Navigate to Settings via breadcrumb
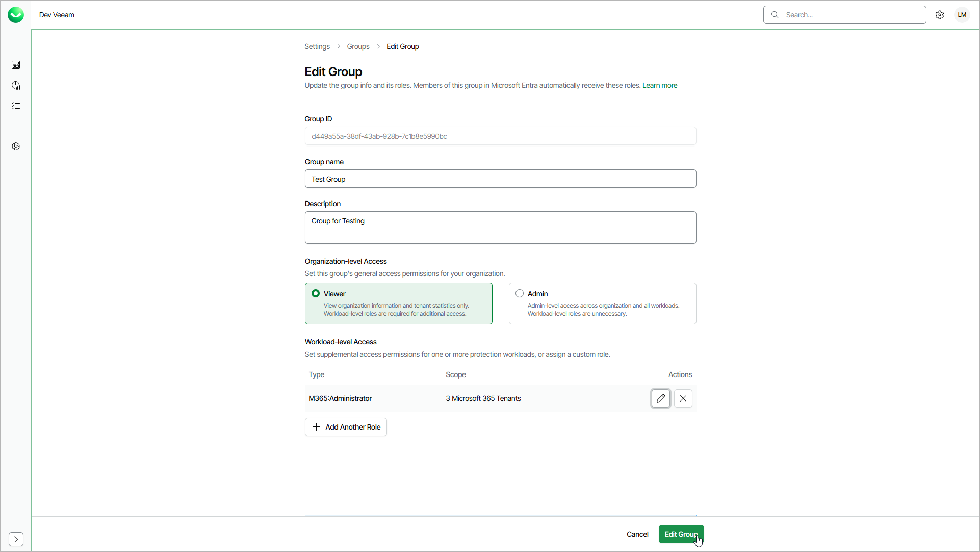Image resolution: width=980 pixels, height=552 pixels. point(316,46)
